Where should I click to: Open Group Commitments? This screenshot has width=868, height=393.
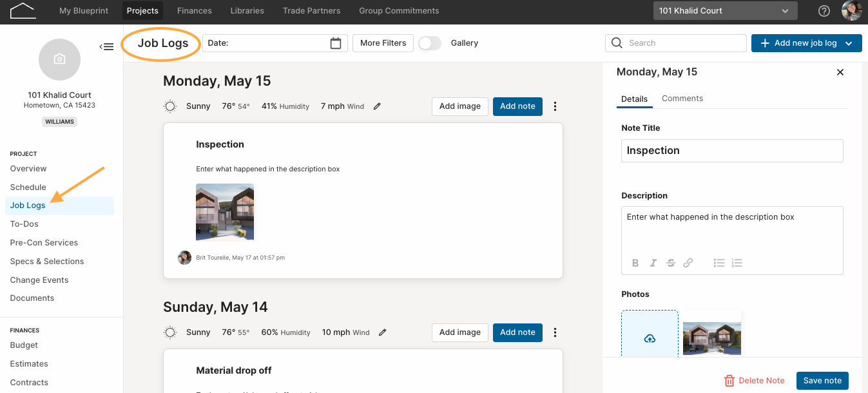(x=399, y=11)
